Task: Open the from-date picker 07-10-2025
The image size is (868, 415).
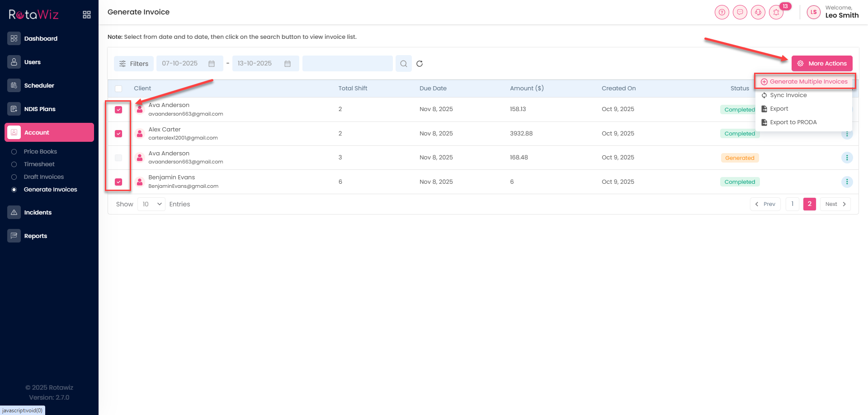Action: [x=189, y=64]
